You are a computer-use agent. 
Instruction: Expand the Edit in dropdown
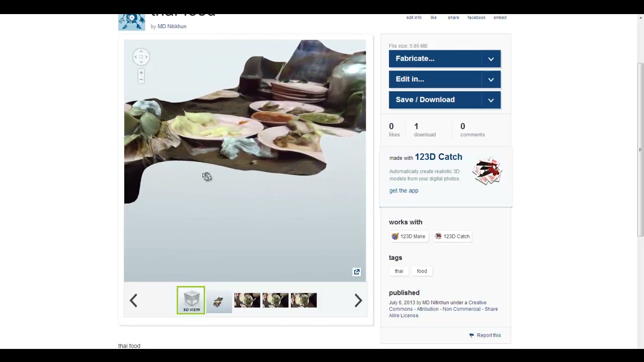pyautogui.click(x=491, y=79)
